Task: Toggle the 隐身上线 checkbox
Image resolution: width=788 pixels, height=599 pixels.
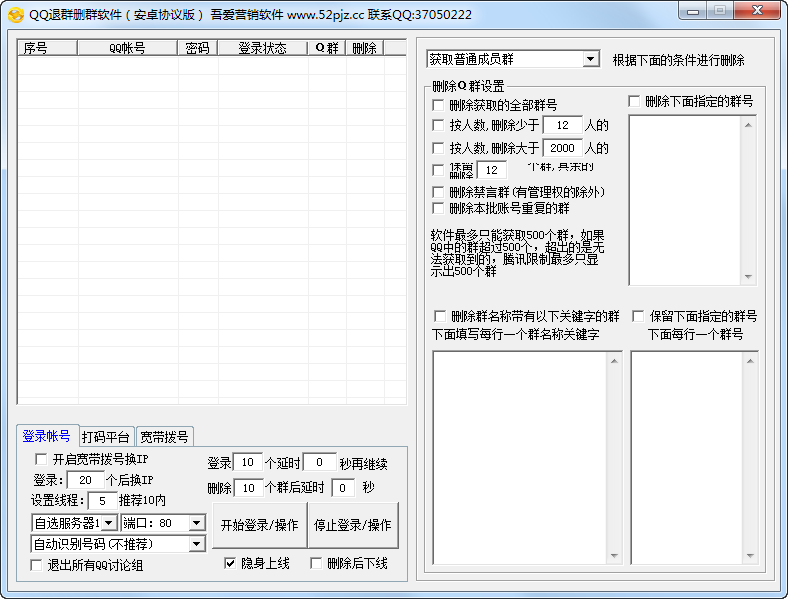Action: tap(231, 563)
